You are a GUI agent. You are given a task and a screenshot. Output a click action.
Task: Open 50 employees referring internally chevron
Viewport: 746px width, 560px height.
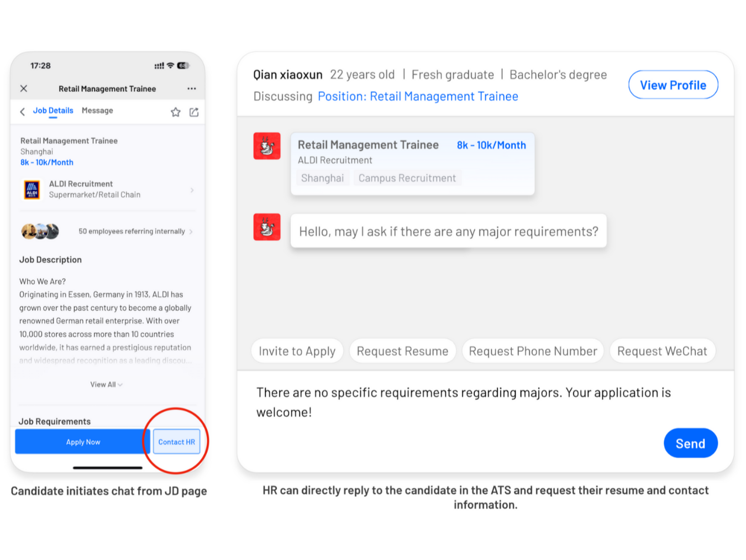point(191,232)
